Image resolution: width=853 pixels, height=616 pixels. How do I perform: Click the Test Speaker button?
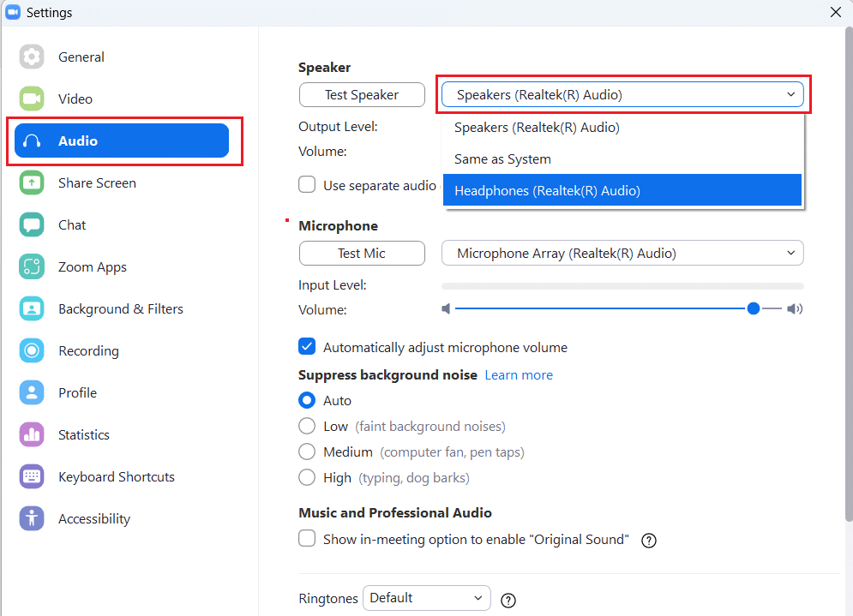[x=362, y=94]
